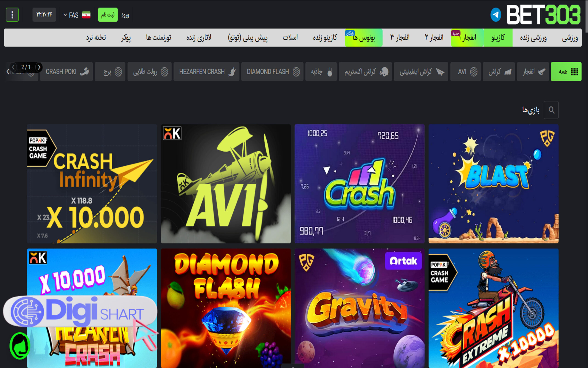Open the کازینو زنده live casino menu
This screenshot has width=588, height=368.
[325, 38]
